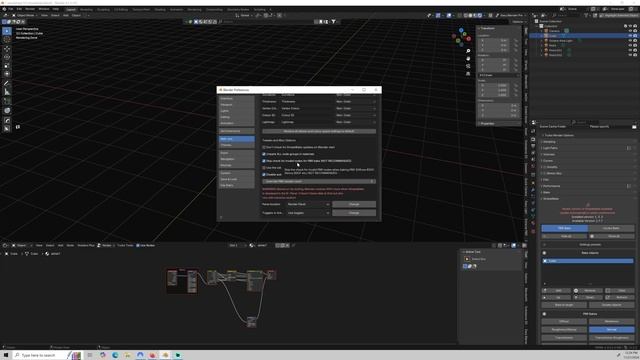Expand the Light Paths panel

(550, 148)
